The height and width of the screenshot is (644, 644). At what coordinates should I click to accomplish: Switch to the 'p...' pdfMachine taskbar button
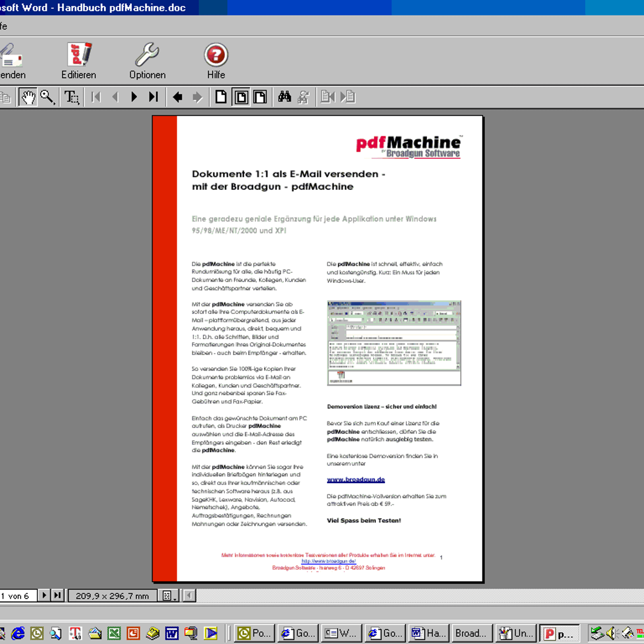[559, 634]
